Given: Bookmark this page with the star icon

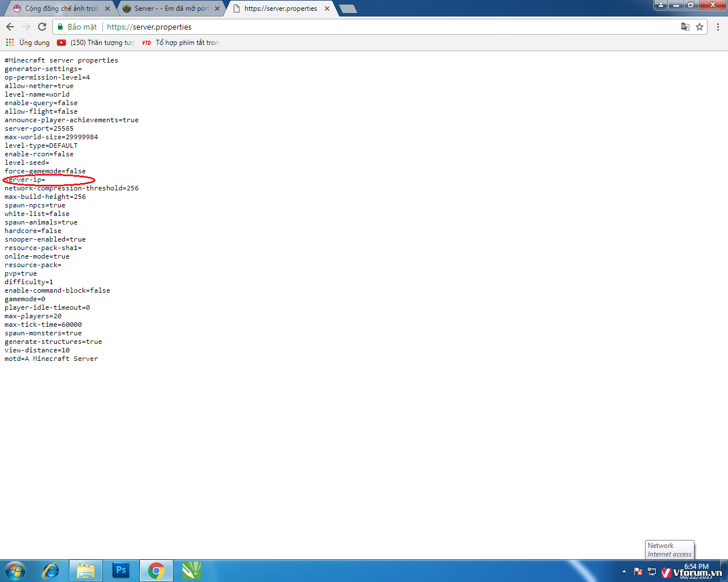Looking at the screenshot, I should [700, 27].
